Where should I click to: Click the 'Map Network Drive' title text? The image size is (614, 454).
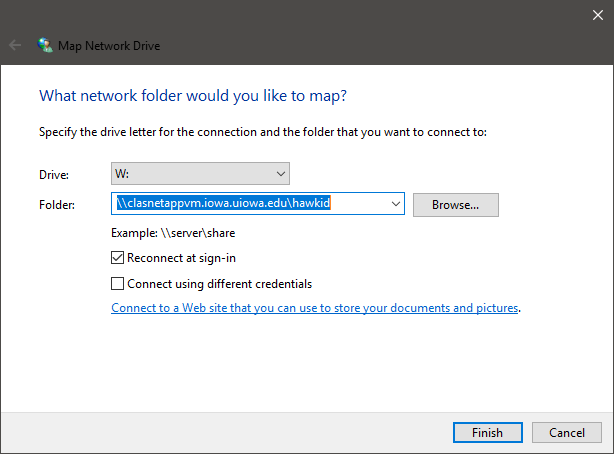click(x=110, y=45)
